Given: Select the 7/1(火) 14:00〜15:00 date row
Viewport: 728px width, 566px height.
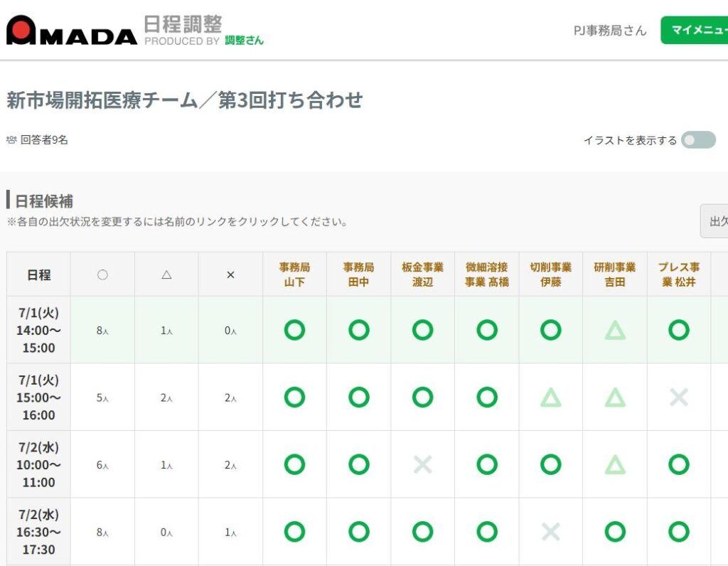Looking at the screenshot, I should coord(38,330).
